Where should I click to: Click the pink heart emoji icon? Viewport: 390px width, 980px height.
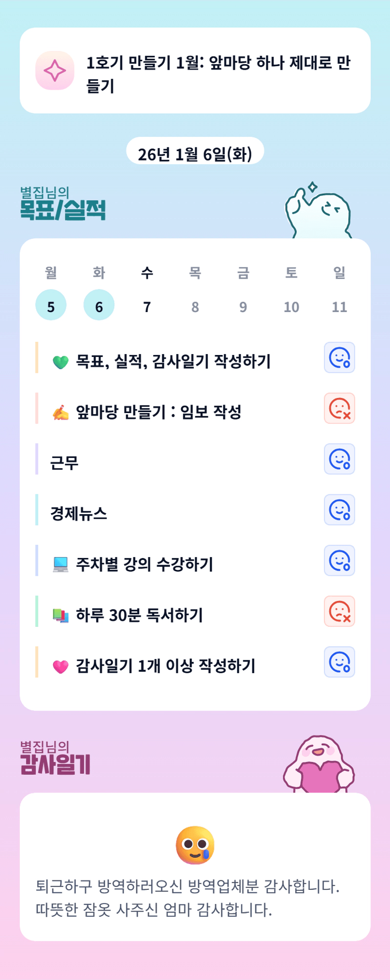60,666
